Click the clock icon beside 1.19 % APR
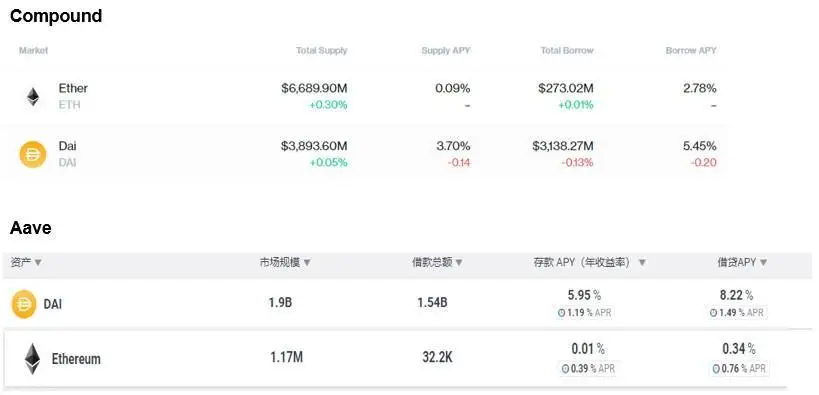Image resolution: width=819 pixels, height=395 pixels. tap(561, 313)
